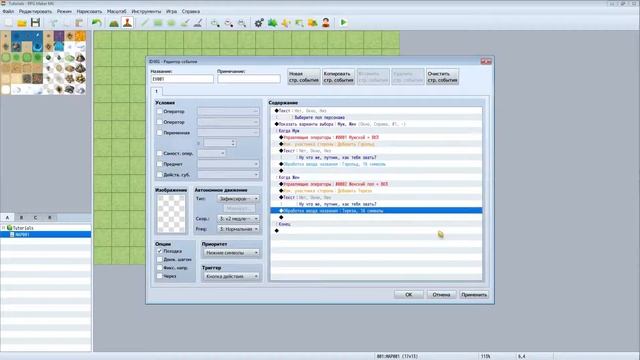The width and height of the screenshot is (640, 360).
Task: Click Save Project floppy icon in toolbar
Action: 36,23
